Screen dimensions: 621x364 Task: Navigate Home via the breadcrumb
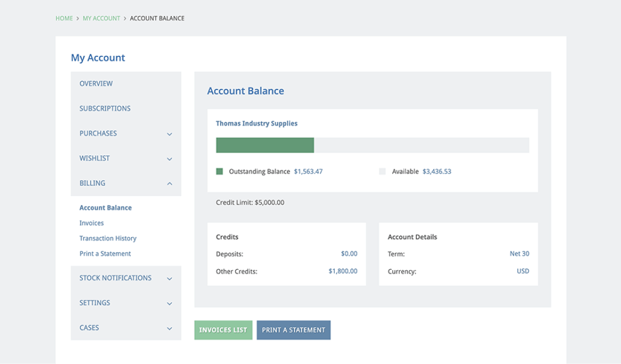coord(63,18)
